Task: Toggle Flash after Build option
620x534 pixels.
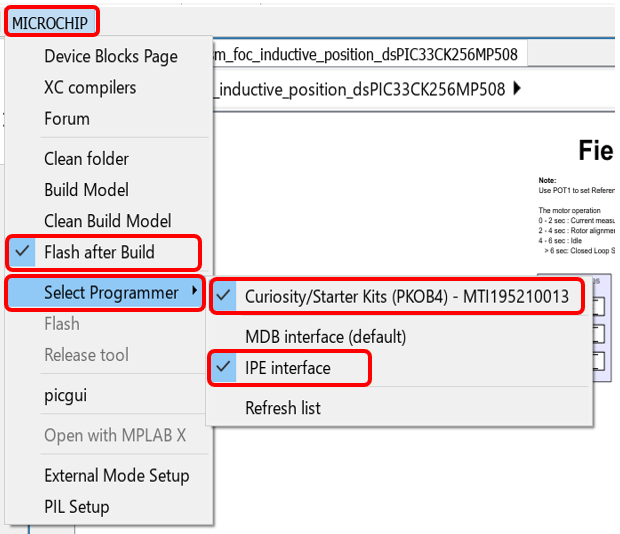Action: pyautogui.click(x=104, y=252)
